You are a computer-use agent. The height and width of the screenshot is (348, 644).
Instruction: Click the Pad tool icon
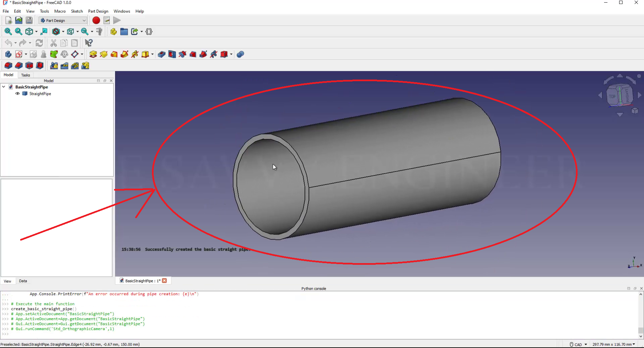click(x=93, y=54)
